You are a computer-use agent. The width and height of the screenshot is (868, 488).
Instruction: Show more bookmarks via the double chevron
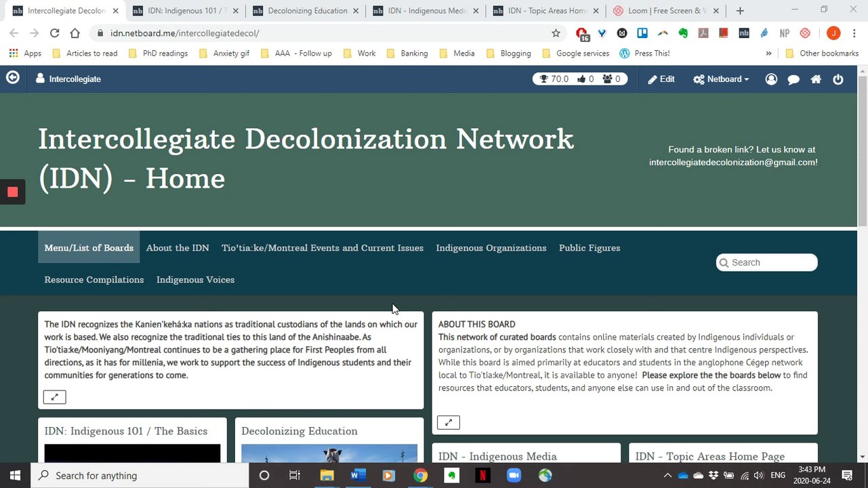pyautogui.click(x=768, y=54)
